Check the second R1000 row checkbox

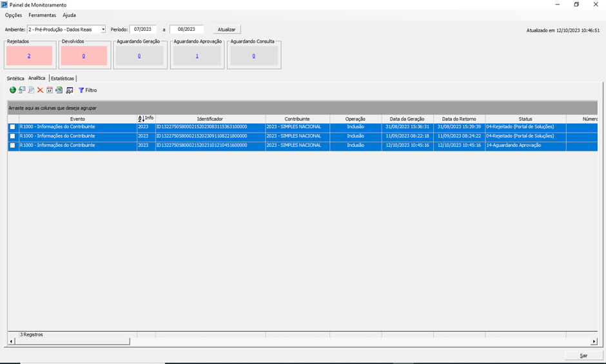(12, 136)
